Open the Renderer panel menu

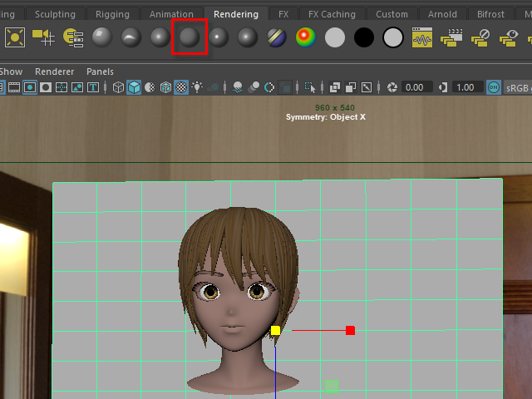click(x=57, y=71)
